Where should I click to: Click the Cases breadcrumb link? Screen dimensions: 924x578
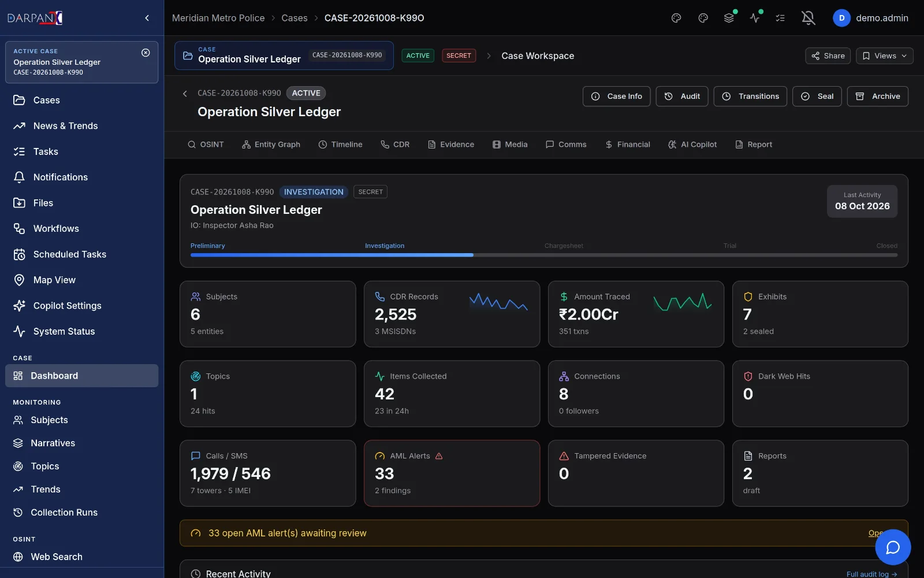[295, 18]
